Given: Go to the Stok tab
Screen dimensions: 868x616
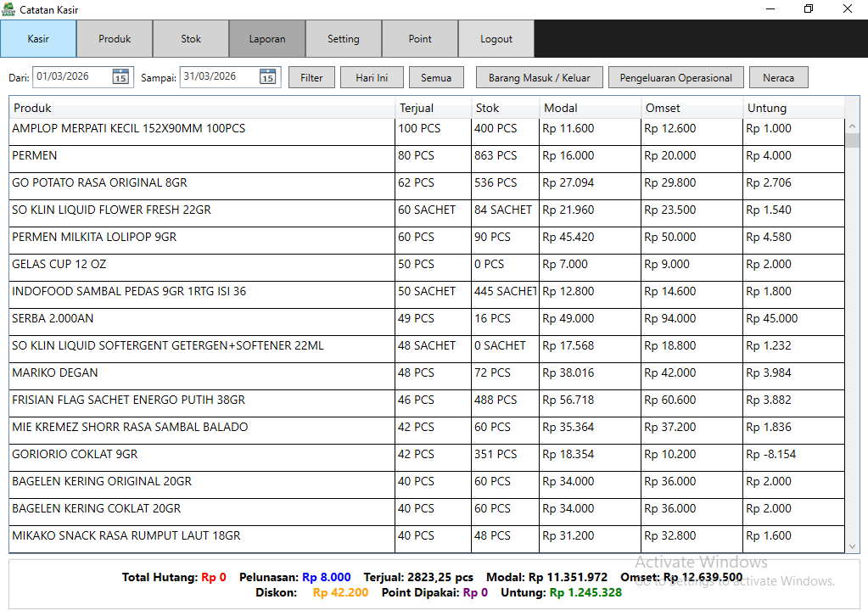Looking at the screenshot, I should pyautogui.click(x=191, y=39).
